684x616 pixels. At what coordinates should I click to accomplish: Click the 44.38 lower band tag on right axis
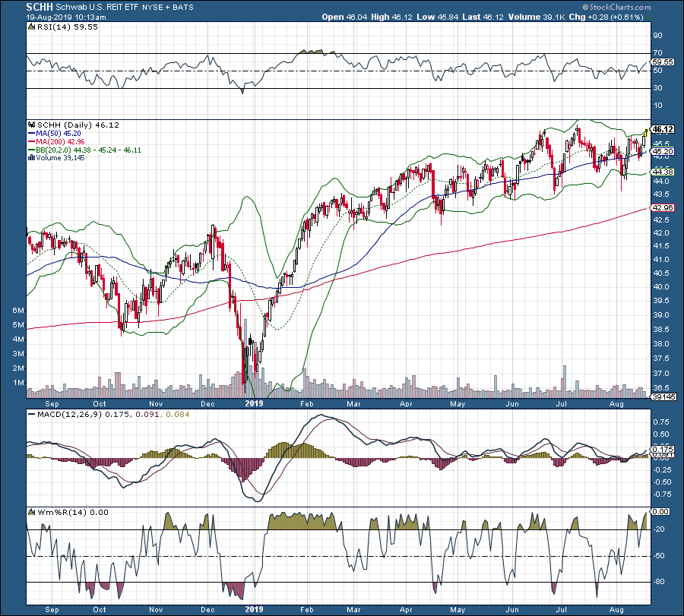663,172
